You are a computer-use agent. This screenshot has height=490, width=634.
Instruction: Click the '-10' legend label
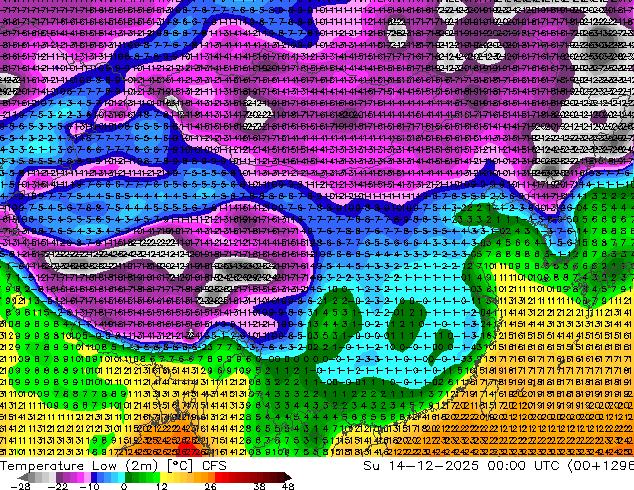(x=89, y=486)
